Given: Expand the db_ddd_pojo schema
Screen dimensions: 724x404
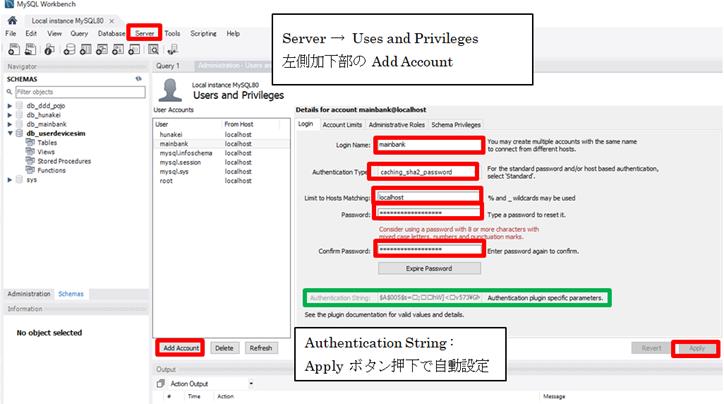Looking at the screenshot, I should (x=10, y=106).
